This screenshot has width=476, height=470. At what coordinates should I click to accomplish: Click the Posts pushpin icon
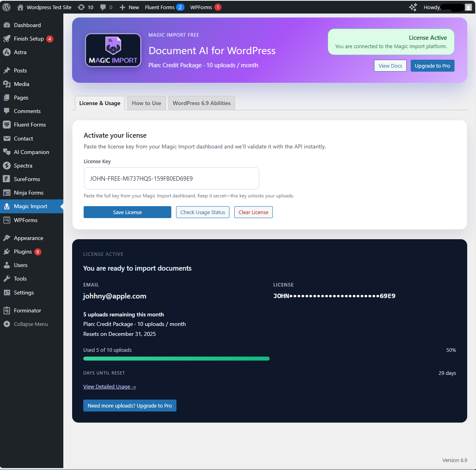tap(7, 70)
